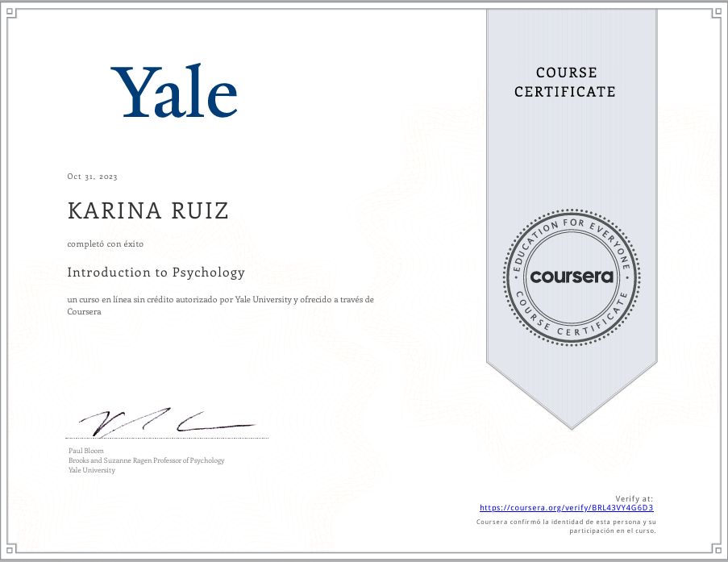
Task: Click the Brooks and Suzanne Ragen Professor title
Action: [x=146, y=460]
